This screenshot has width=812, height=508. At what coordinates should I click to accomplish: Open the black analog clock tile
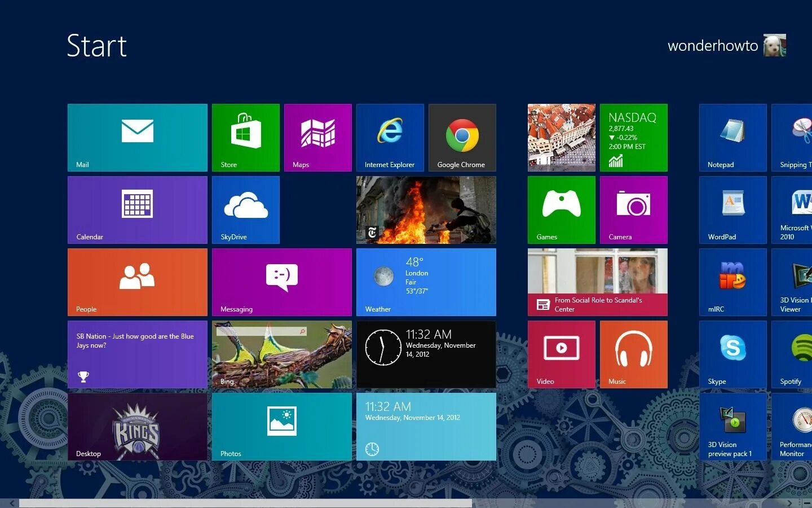(x=426, y=354)
